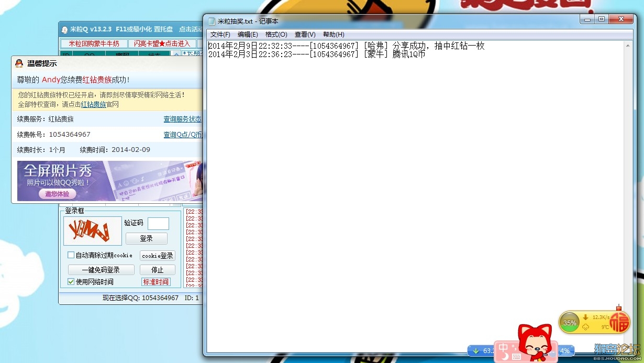Viewport: 644px width, 363px height.
Task: Click the 停止 button
Action: (x=158, y=270)
